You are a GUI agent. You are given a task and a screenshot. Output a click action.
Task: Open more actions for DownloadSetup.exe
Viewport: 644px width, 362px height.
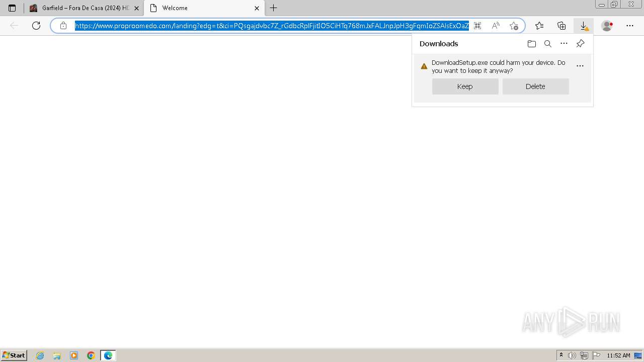click(580, 66)
